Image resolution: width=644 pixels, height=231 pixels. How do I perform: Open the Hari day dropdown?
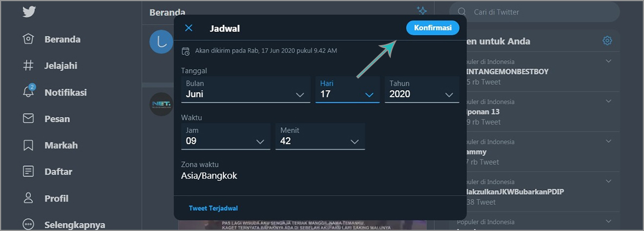347,90
